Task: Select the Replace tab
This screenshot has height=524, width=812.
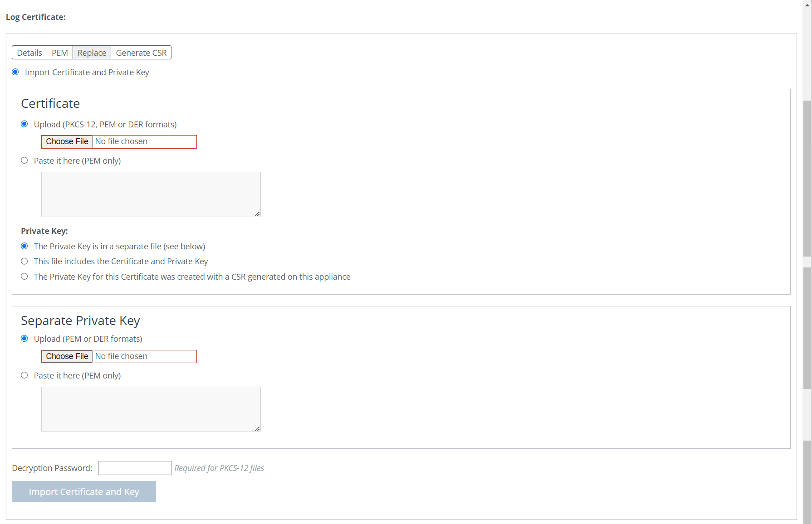Action: click(x=92, y=53)
